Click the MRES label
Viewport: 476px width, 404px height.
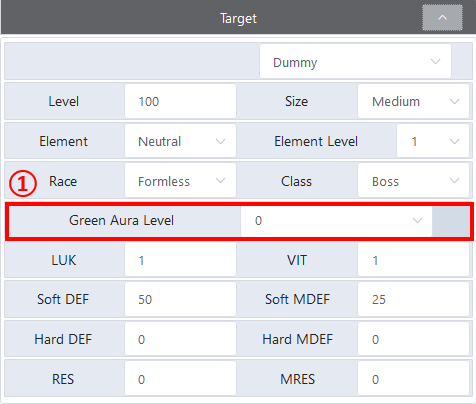pyautogui.click(x=297, y=379)
